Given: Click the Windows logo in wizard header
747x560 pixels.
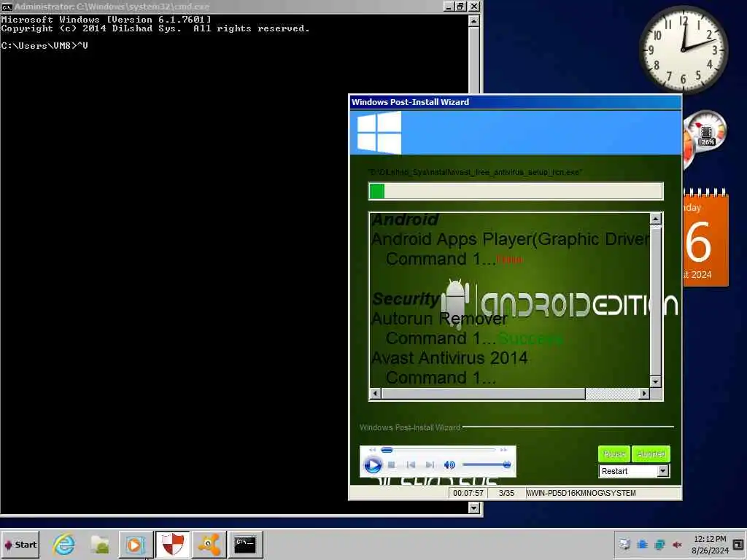Looking at the screenshot, I should pos(379,132).
